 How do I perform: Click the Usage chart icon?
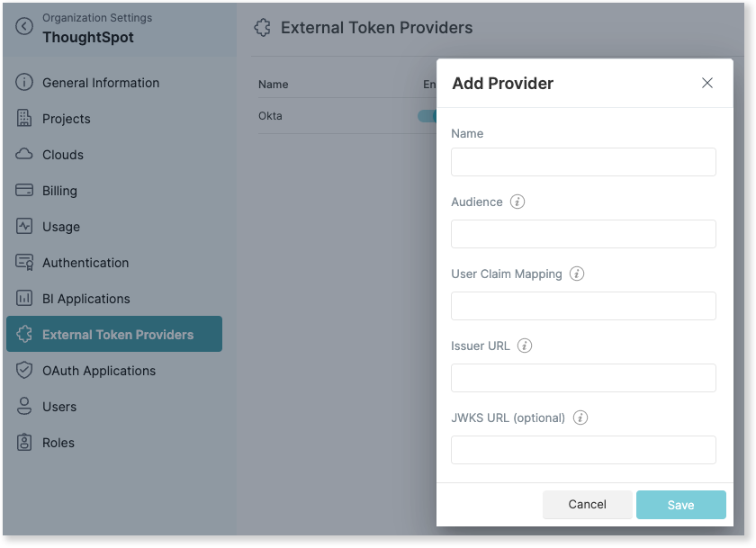coord(24,226)
